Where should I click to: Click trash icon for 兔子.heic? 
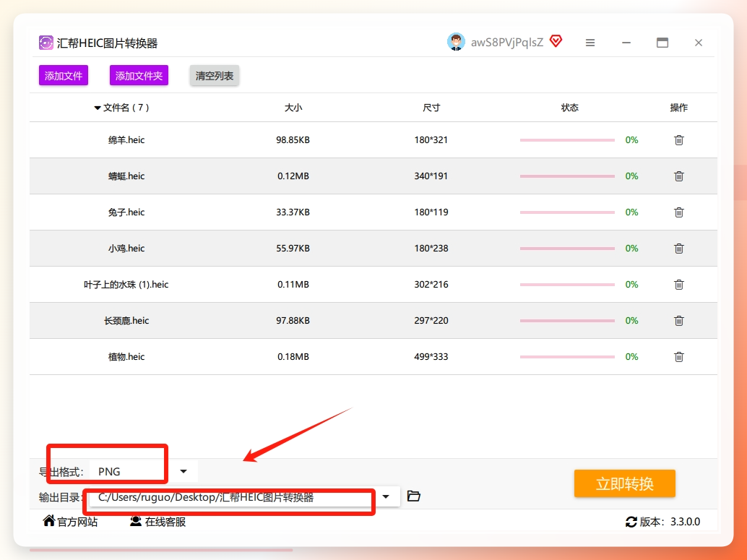679,212
